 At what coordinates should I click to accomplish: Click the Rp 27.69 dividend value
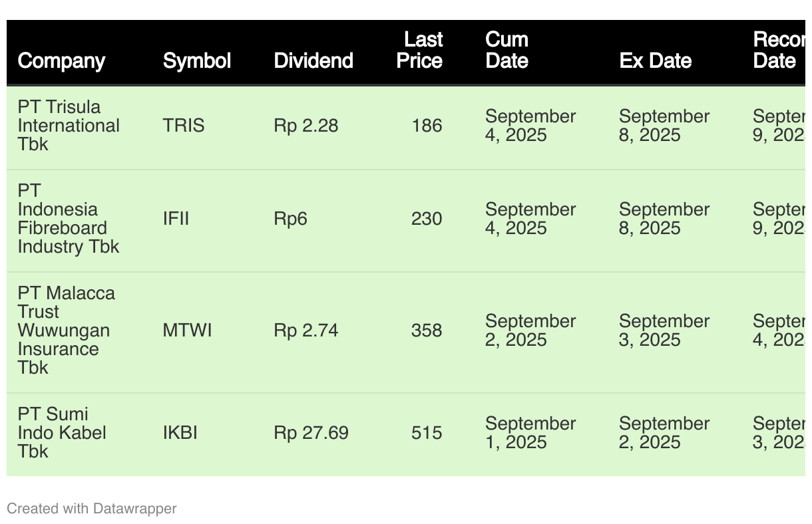[x=311, y=433]
